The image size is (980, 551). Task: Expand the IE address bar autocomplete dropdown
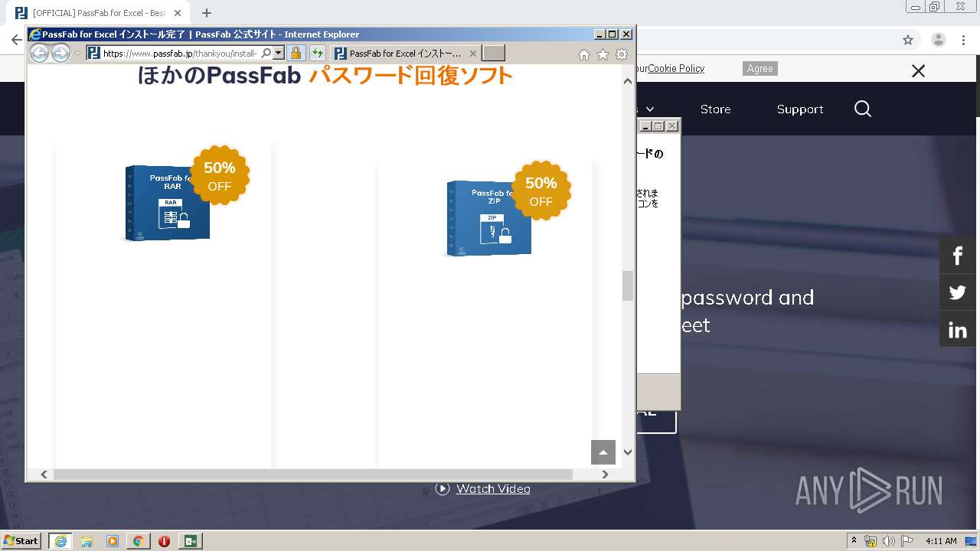coord(279,53)
